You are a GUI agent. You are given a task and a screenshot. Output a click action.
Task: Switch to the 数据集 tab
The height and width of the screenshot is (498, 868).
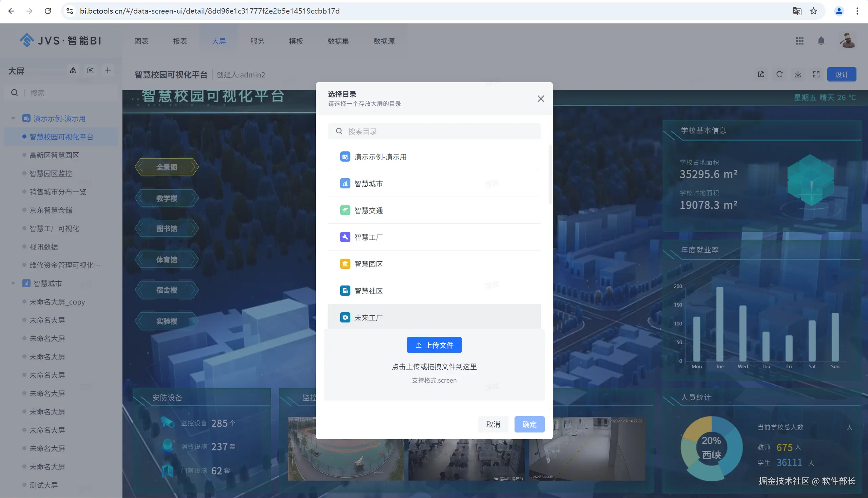338,41
